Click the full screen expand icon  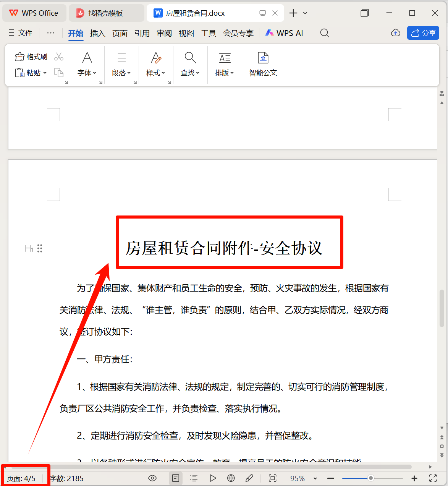433,478
